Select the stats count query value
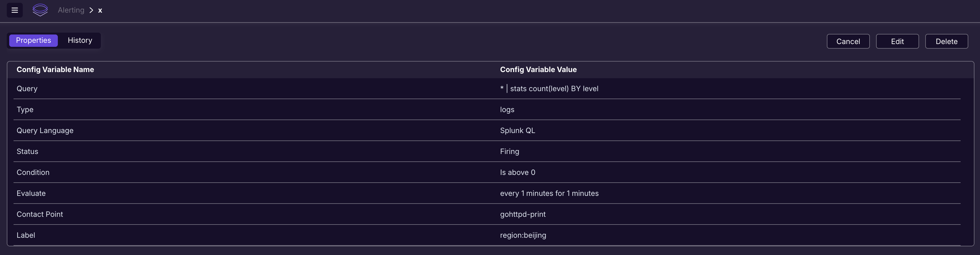This screenshot has width=980, height=255. pos(549,89)
